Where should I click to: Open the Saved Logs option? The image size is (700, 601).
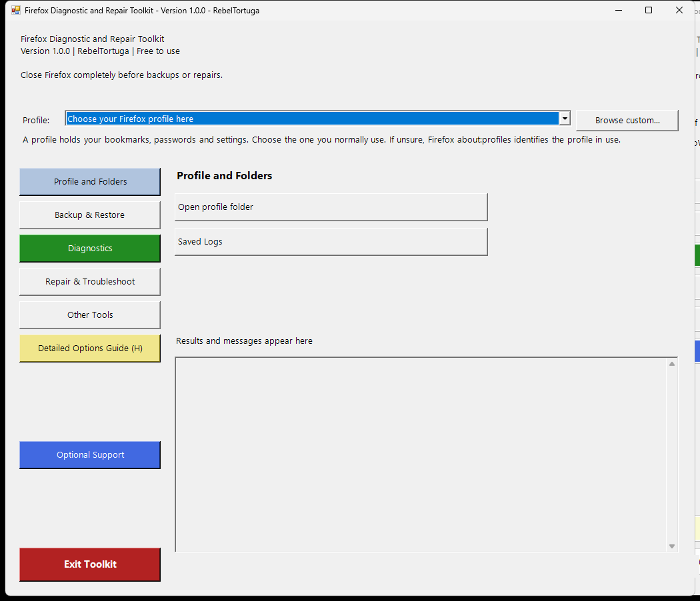pos(331,242)
